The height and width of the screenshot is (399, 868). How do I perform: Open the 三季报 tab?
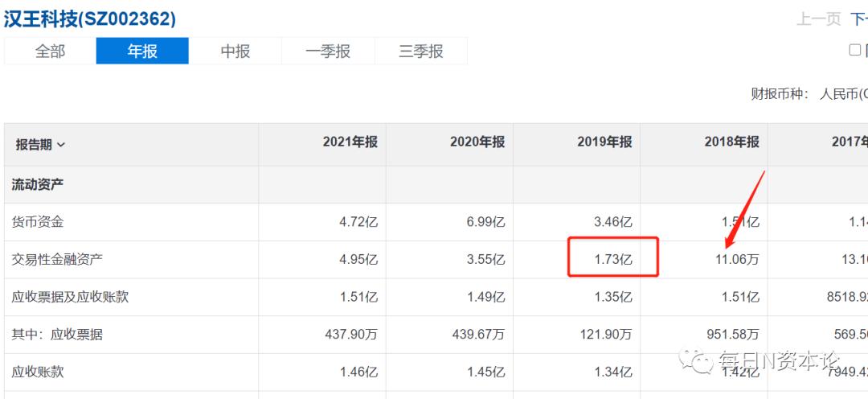420,51
